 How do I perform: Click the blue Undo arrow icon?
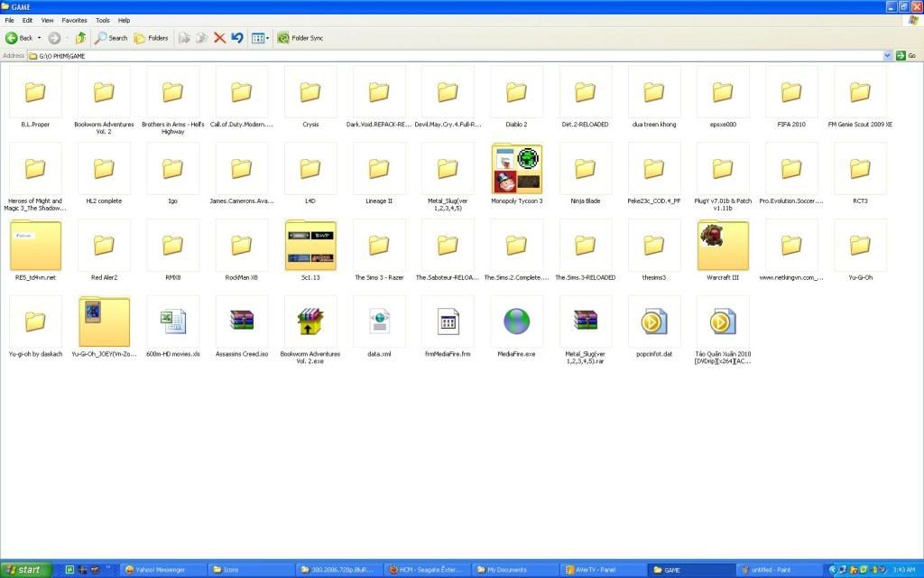237,38
